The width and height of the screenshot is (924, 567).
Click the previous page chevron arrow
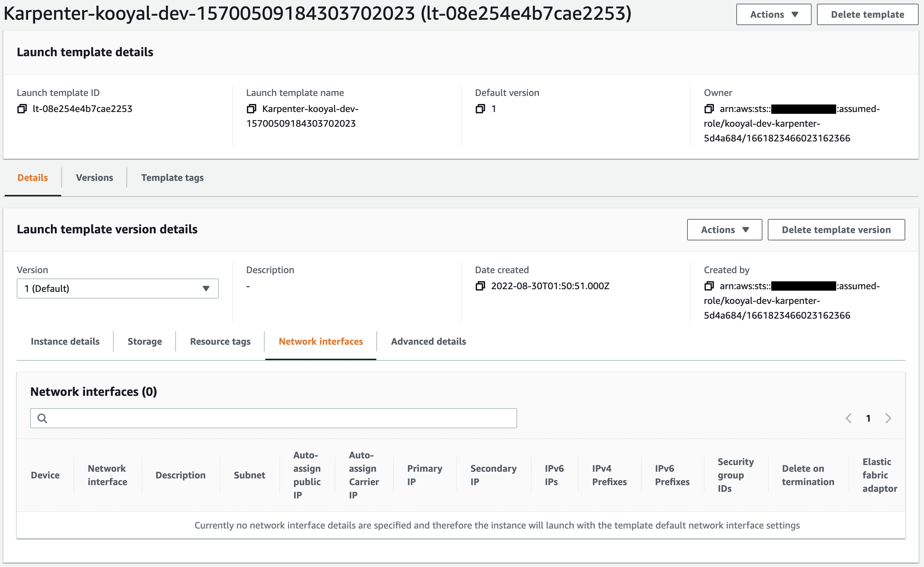click(849, 418)
